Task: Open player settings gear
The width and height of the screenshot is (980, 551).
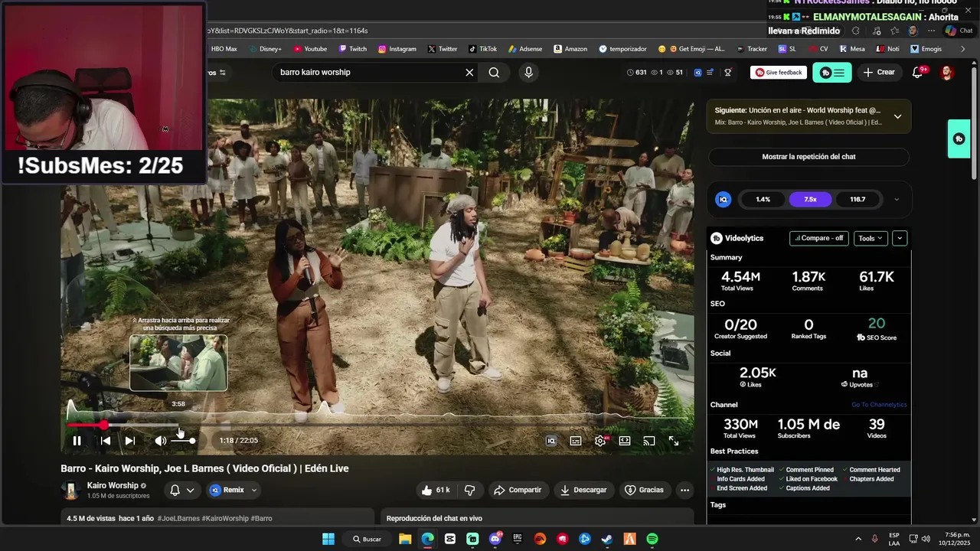Action: click(600, 441)
